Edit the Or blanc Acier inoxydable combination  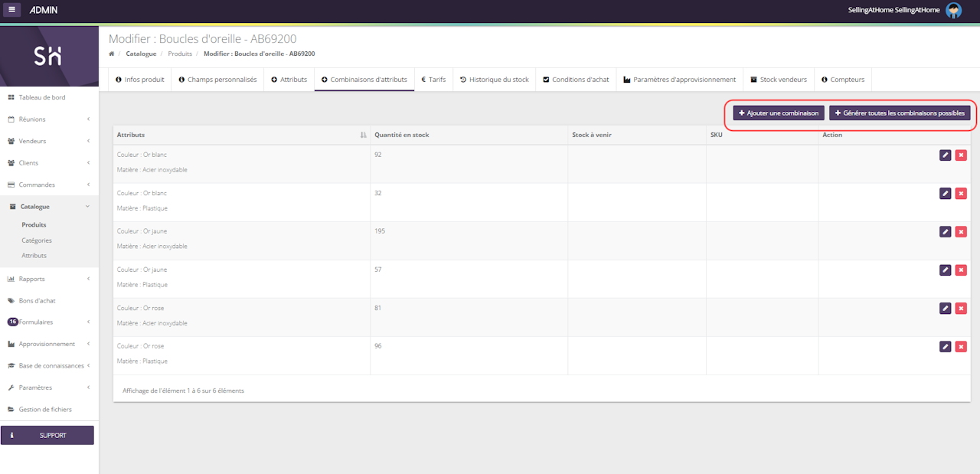[946, 155]
